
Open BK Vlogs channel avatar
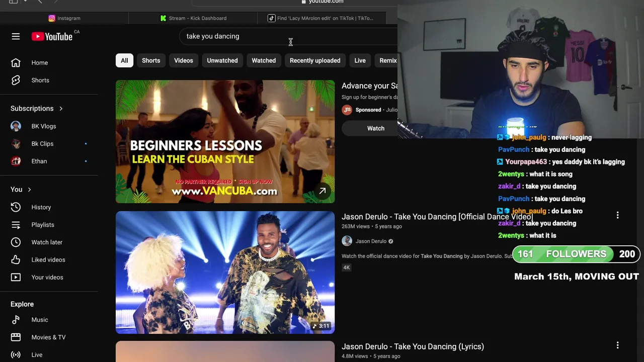click(16, 126)
